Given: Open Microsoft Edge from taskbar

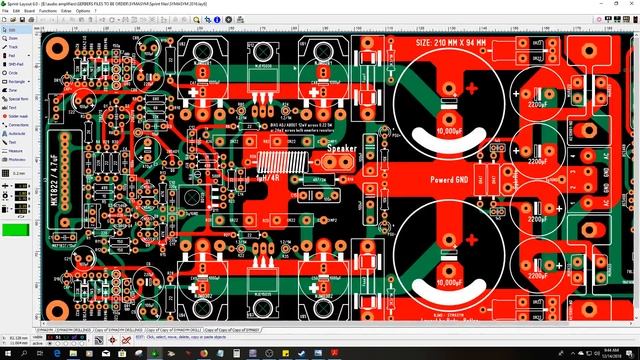Looking at the screenshot, I should point(57,353).
